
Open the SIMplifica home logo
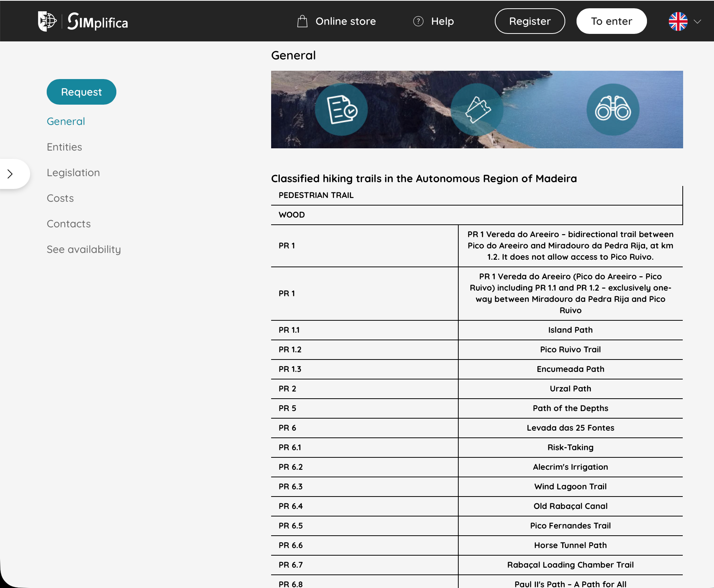(98, 21)
